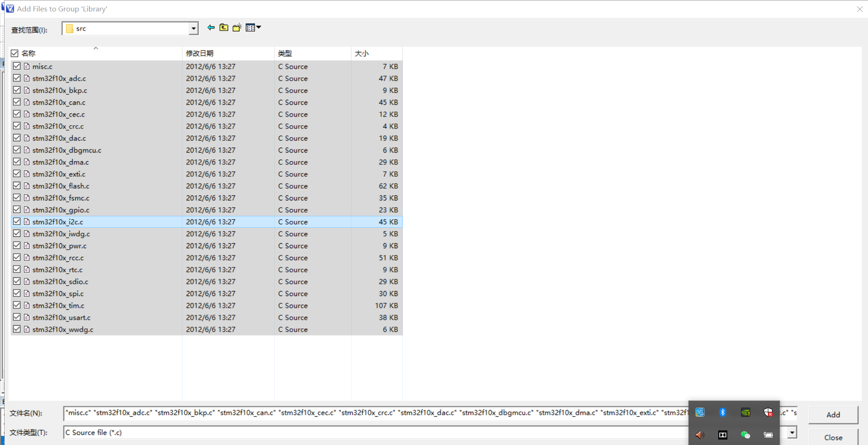Open NVIDIA settings from the tray
The image size is (868, 445).
click(x=746, y=412)
